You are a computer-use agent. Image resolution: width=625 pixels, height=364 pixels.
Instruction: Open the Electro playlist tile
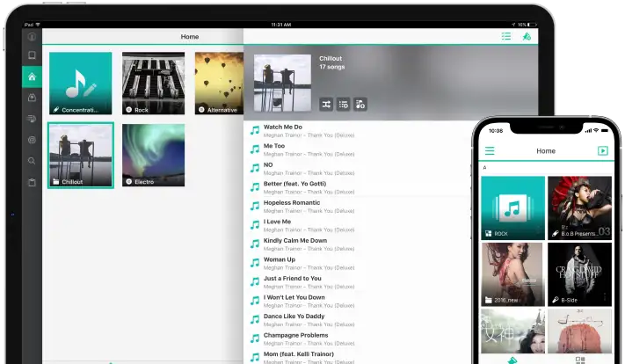point(154,155)
